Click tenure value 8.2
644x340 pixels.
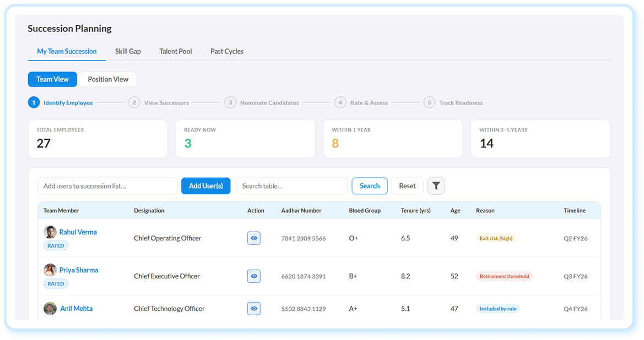point(405,276)
